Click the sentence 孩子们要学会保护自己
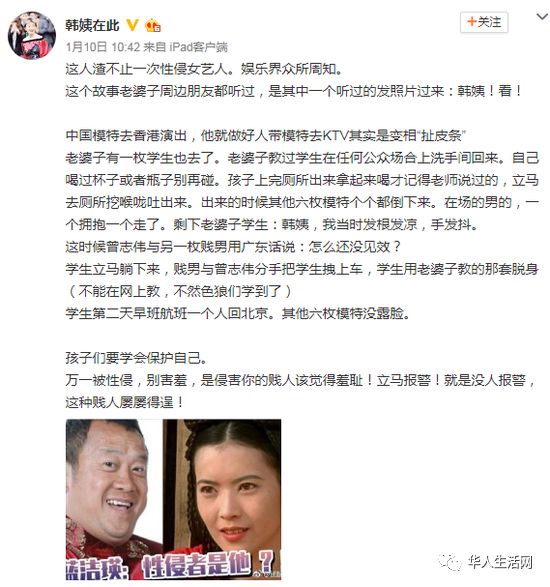 (136, 358)
